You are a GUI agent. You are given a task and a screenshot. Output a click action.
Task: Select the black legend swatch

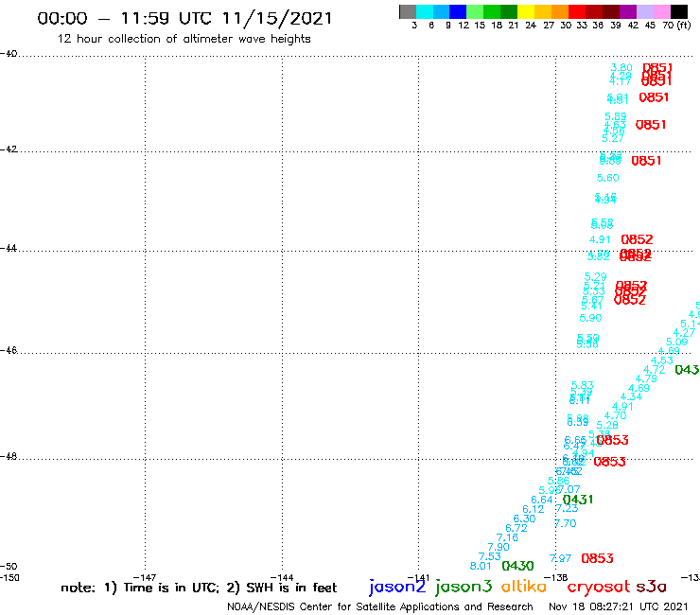(x=679, y=11)
